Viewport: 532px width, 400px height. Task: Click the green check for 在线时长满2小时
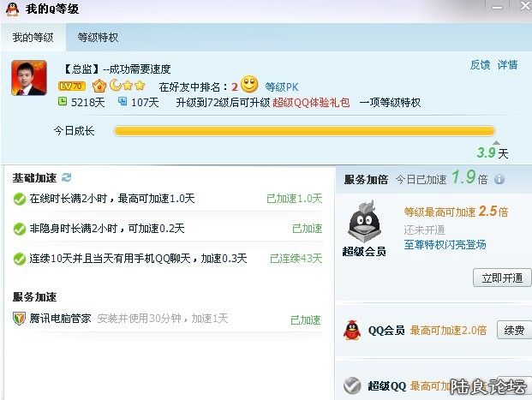pos(20,200)
